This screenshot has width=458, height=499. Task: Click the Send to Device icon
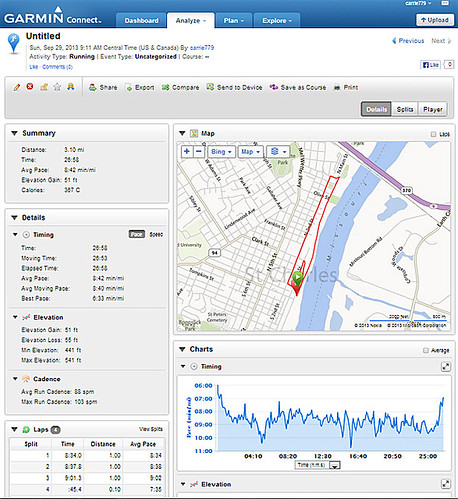pyautogui.click(x=210, y=87)
